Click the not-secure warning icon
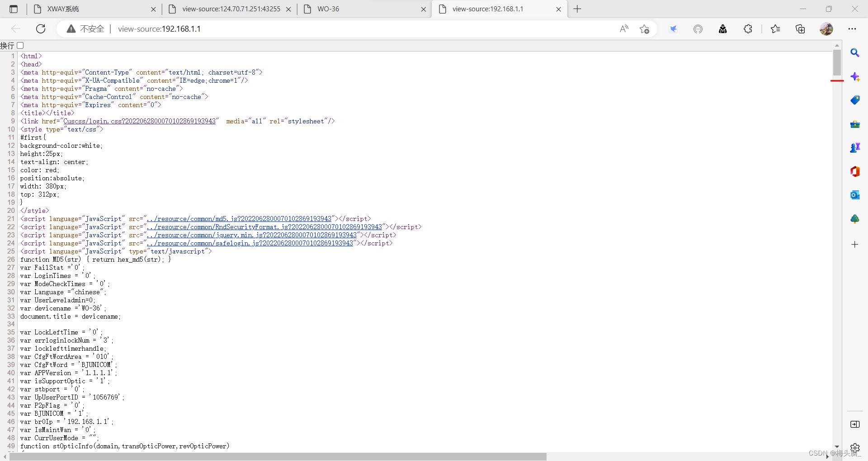 pyautogui.click(x=71, y=29)
